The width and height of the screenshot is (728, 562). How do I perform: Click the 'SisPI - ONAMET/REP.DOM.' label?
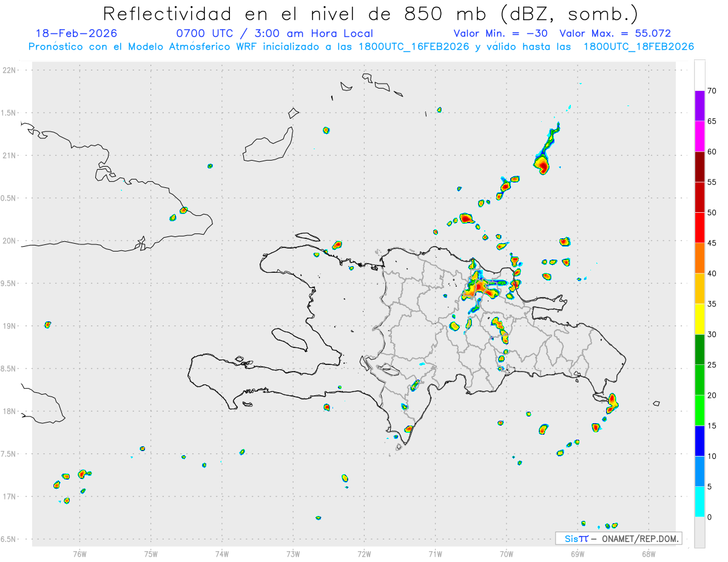pyautogui.click(x=619, y=538)
